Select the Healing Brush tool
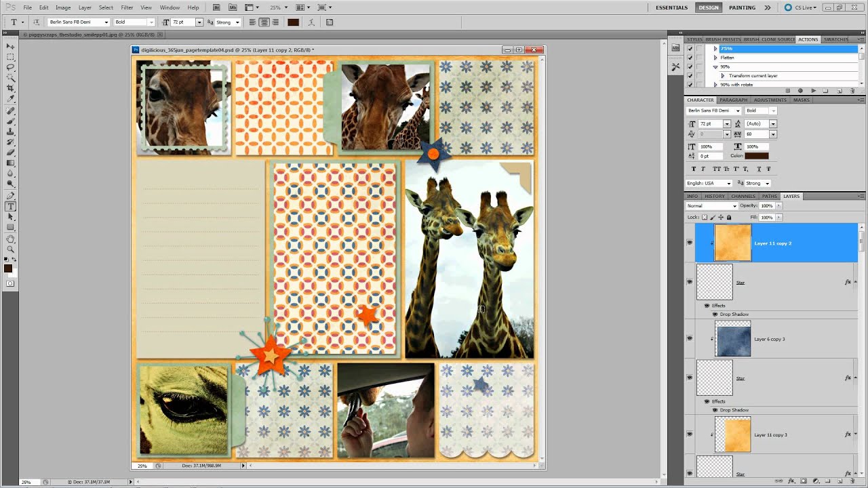 (11, 110)
